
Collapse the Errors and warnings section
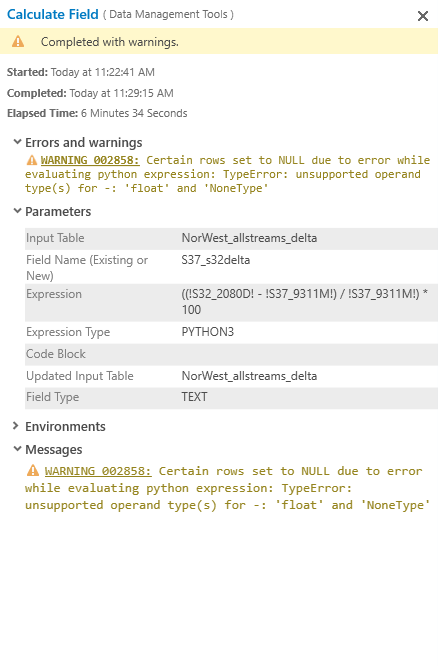coord(17,142)
